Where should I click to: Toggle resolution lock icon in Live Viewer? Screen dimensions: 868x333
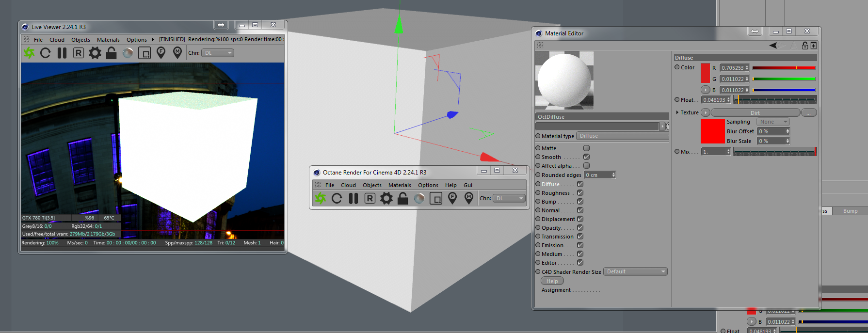[112, 53]
